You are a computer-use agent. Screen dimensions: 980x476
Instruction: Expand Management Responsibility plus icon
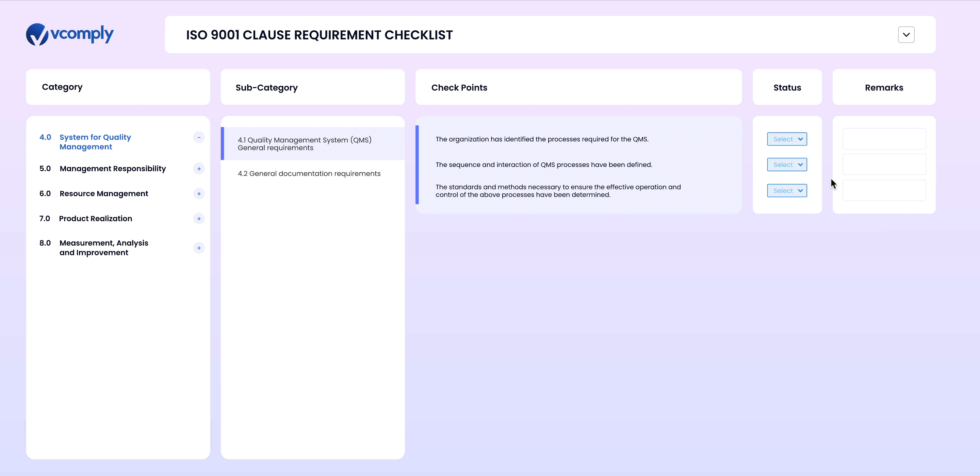(199, 169)
